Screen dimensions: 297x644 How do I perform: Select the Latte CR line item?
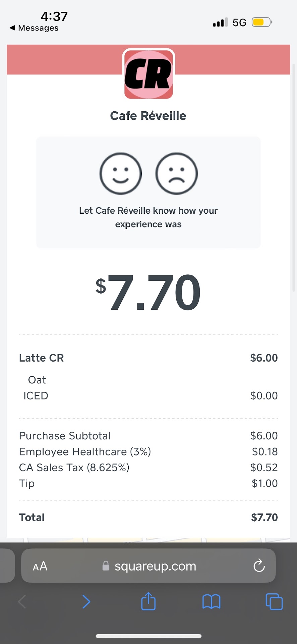(x=42, y=358)
